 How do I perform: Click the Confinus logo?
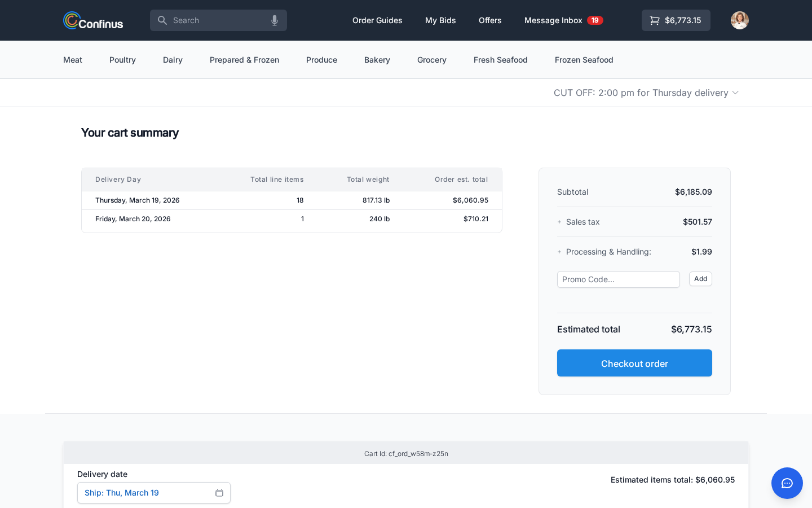click(x=92, y=20)
